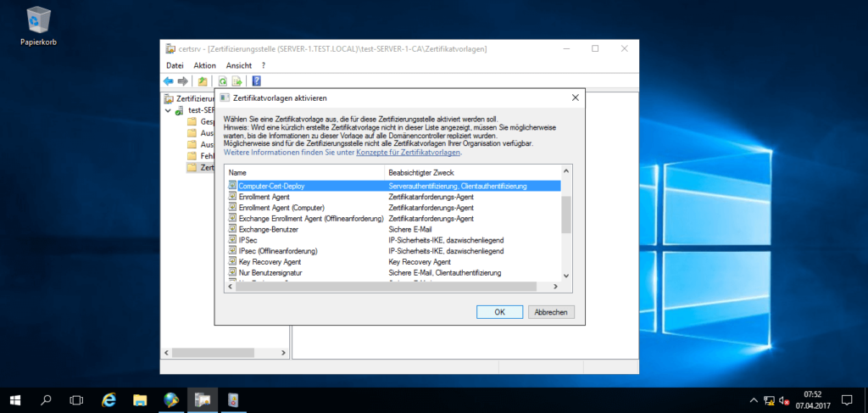Click the certificate icon beside Nur Benutzersignatur
The height and width of the screenshot is (413, 868).
tap(232, 273)
